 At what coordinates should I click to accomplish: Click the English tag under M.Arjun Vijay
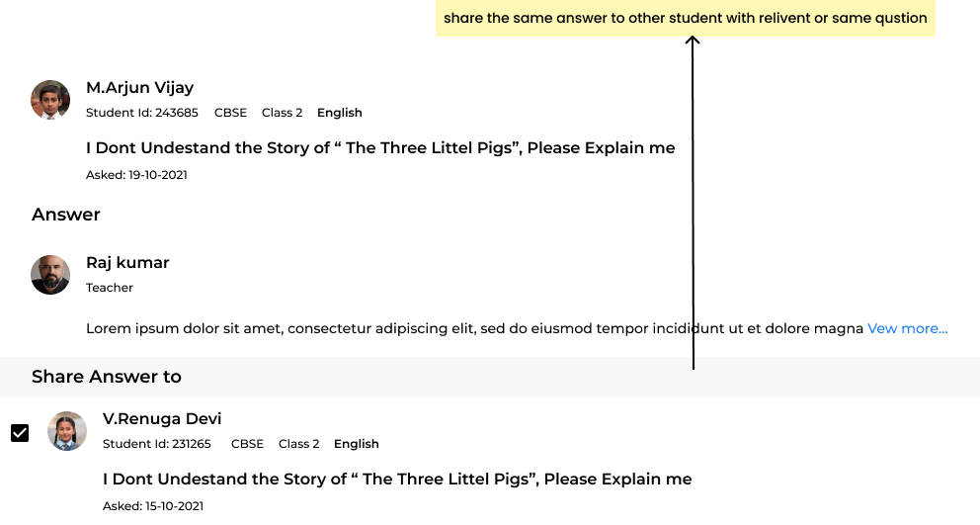point(340,114)
